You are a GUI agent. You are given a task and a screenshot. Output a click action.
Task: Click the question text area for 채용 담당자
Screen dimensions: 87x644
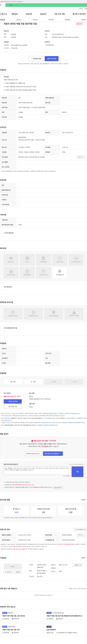pyautogui.click(x=37, y=471)
